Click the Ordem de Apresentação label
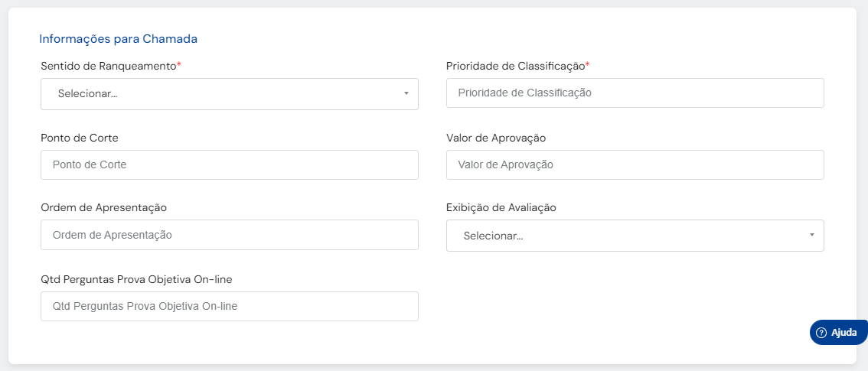Viewport: 868px width, 371px height. 103,207
